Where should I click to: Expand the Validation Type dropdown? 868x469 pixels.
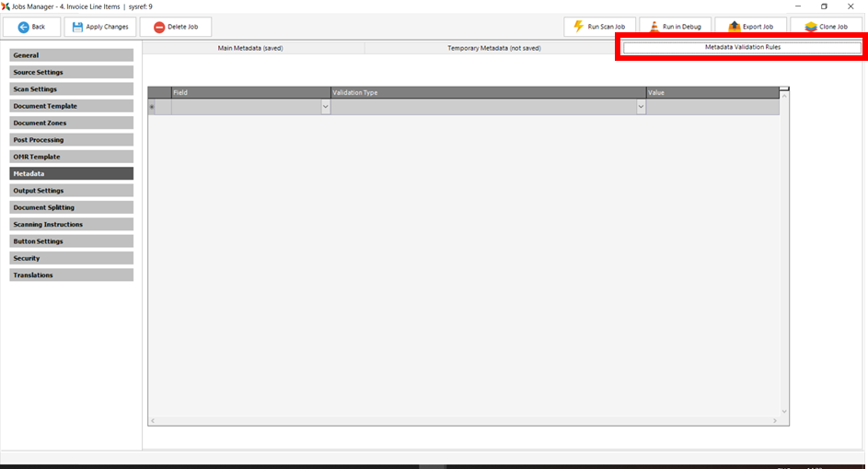click(x=641, y=107)
